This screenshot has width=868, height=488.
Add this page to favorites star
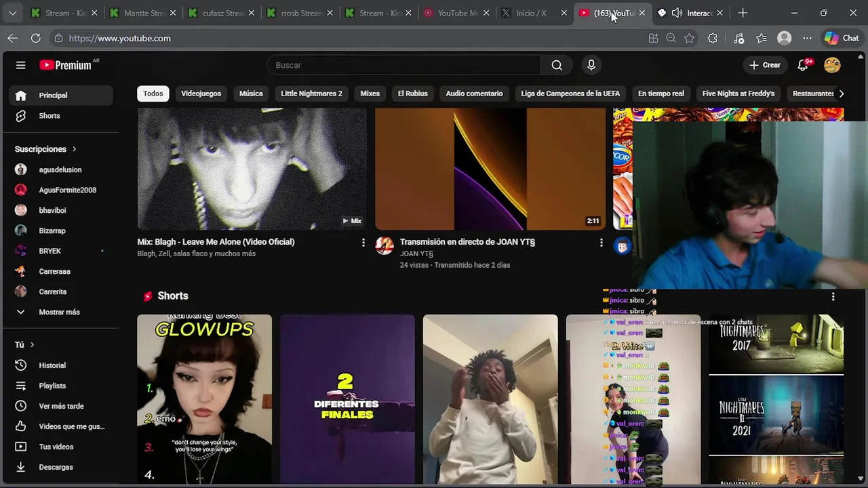[690, 38]
